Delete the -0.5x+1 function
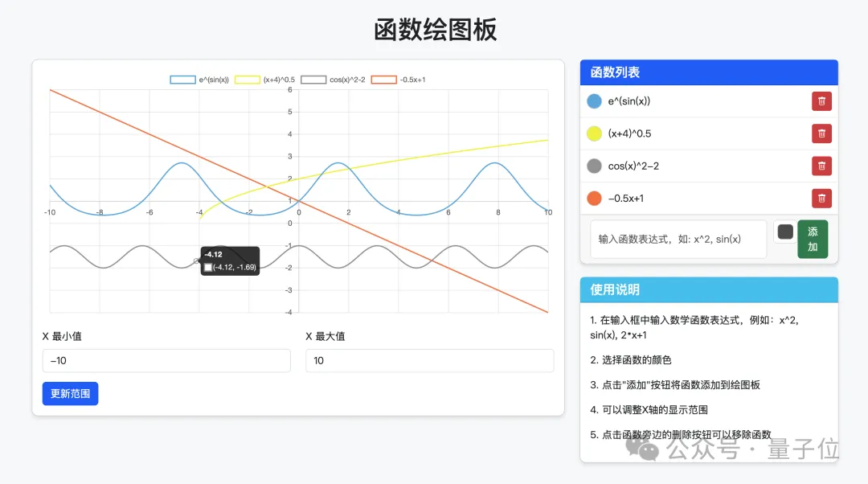868x484 pixels. point(821,198)
